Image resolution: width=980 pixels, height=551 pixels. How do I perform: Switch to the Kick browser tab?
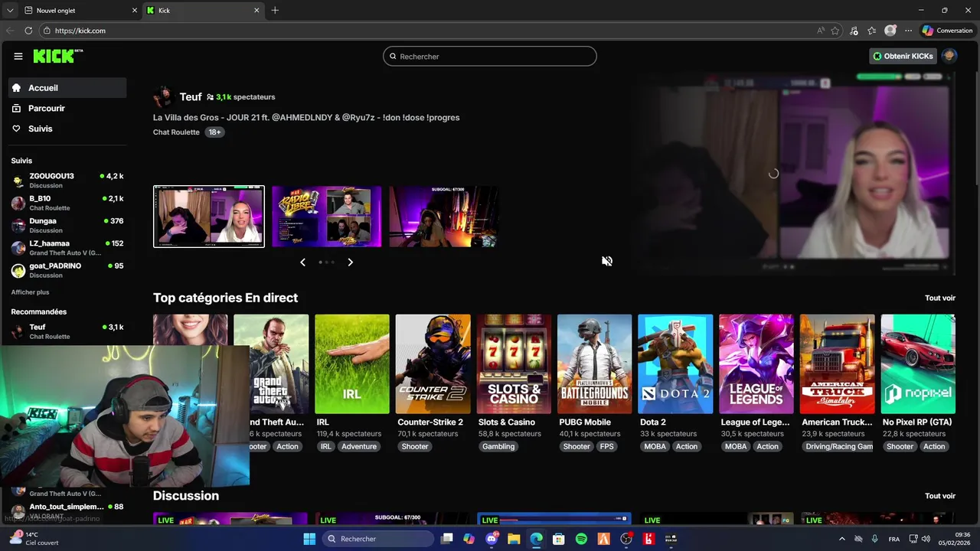point(203,11)
